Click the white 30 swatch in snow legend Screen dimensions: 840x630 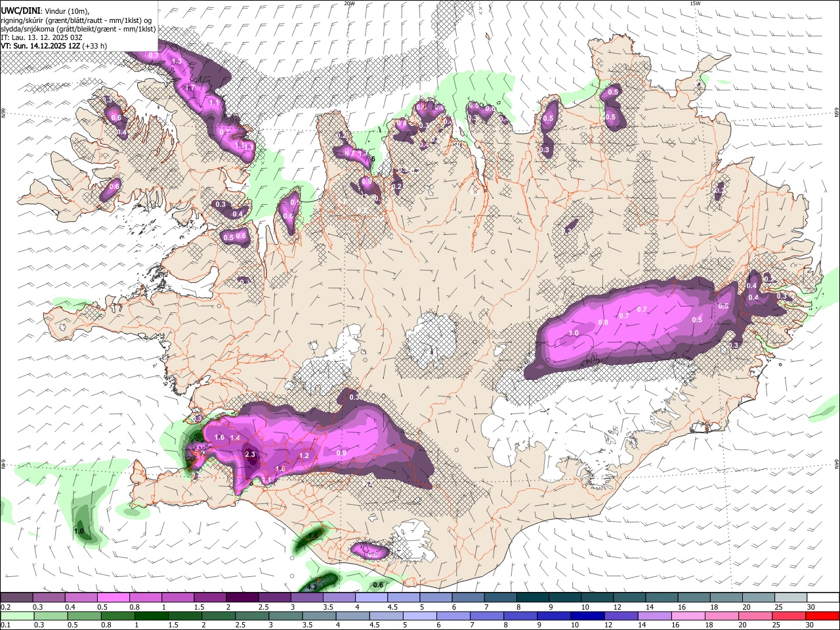click(x=822, y=597)
